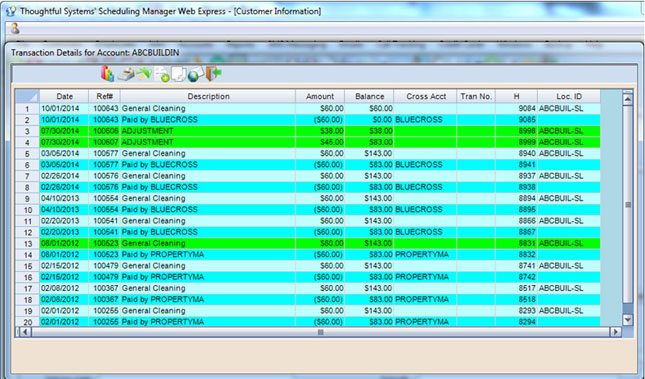Click the horizontal scrollbar thumb

tap(320, 332)
